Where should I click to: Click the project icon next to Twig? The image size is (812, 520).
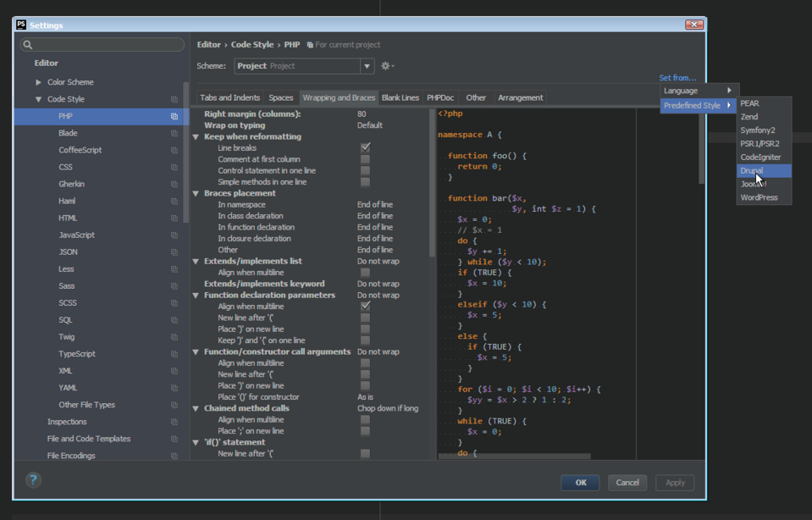[174, 337]
